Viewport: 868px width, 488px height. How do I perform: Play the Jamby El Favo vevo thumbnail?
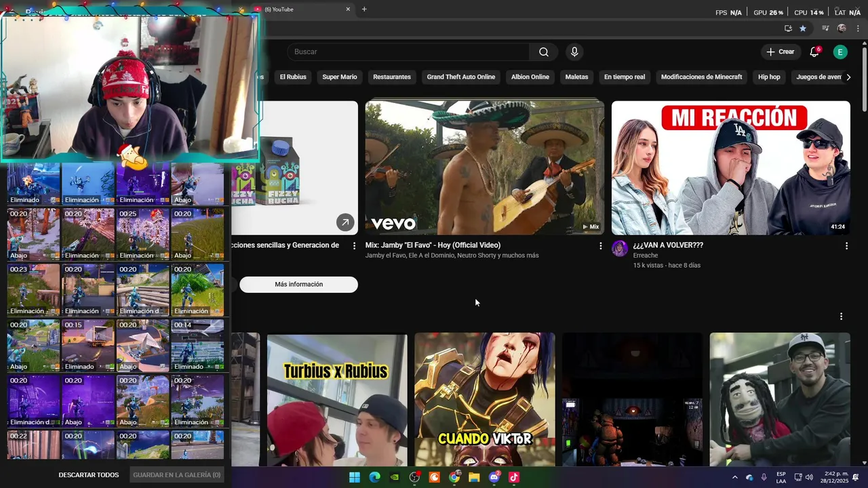[x=485, y=167]
